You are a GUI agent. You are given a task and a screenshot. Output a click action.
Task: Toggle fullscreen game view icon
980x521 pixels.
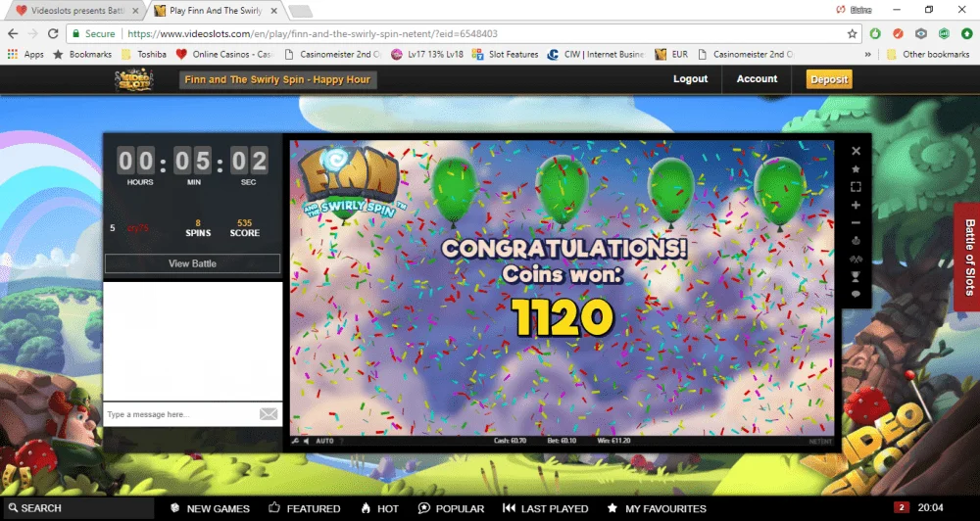[857, 187]
